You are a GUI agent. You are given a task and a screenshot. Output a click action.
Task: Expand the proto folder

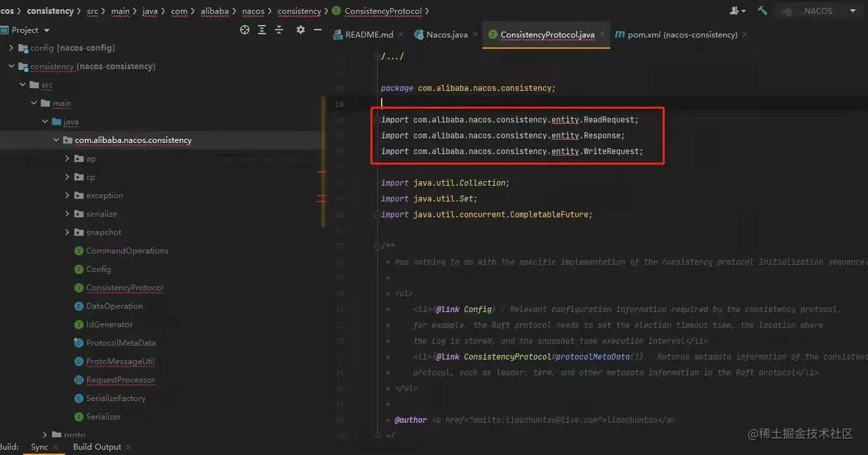45,435
